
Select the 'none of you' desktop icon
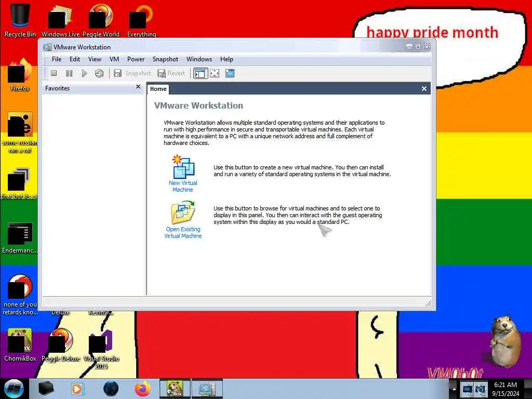point(20,295)
